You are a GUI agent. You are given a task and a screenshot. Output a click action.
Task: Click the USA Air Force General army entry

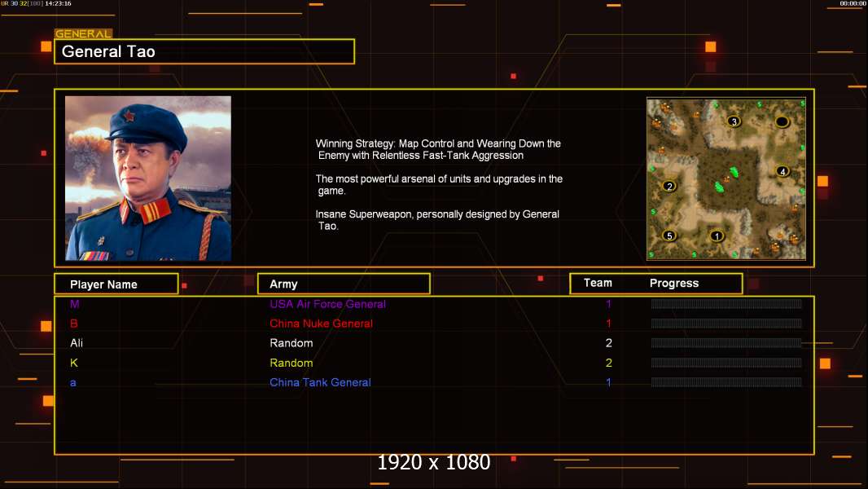click(327, 304)
